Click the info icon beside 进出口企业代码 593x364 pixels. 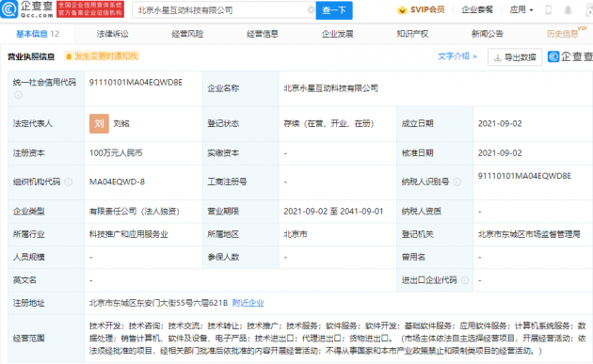click(x=465, y=280)
